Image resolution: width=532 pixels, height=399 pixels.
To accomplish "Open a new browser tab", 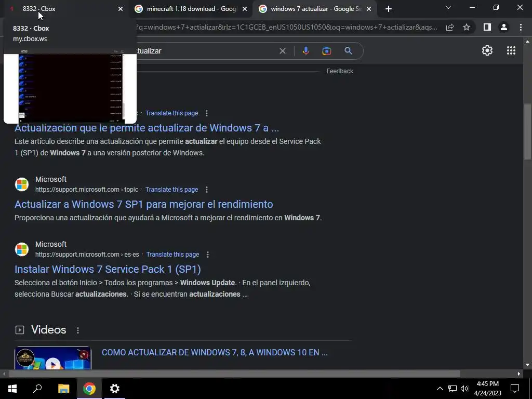I will (x=389, y=9).
